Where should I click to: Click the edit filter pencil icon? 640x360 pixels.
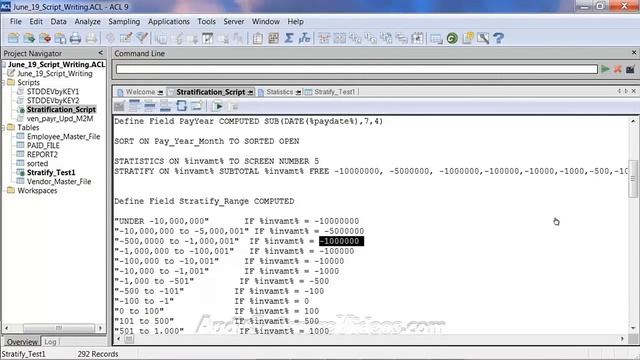(126, 38)
